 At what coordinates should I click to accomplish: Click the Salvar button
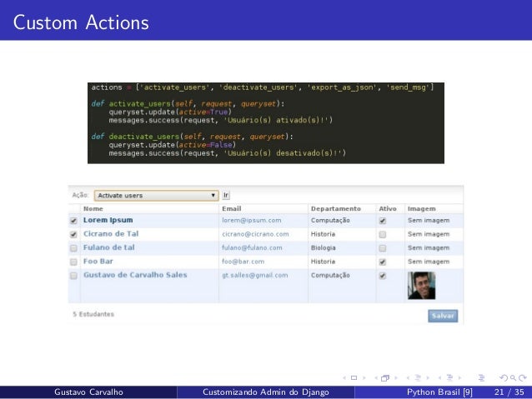point(443,316)
